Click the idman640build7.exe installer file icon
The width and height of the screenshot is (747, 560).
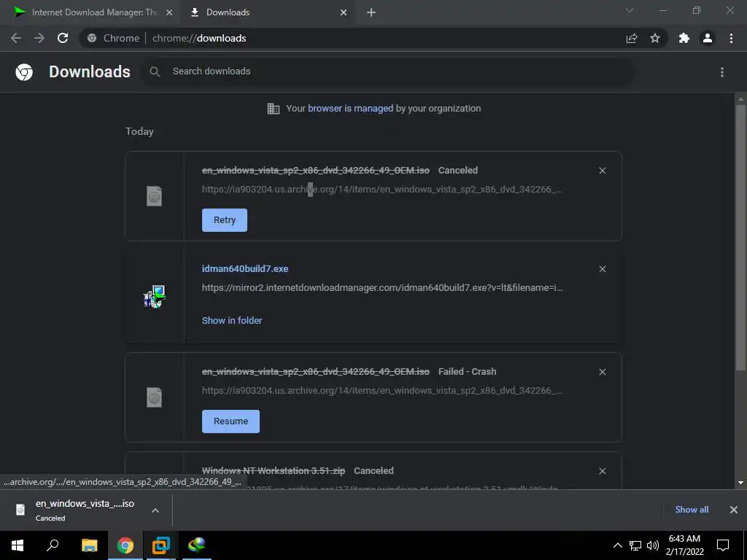pyautogui.click(x=155, y=296)
